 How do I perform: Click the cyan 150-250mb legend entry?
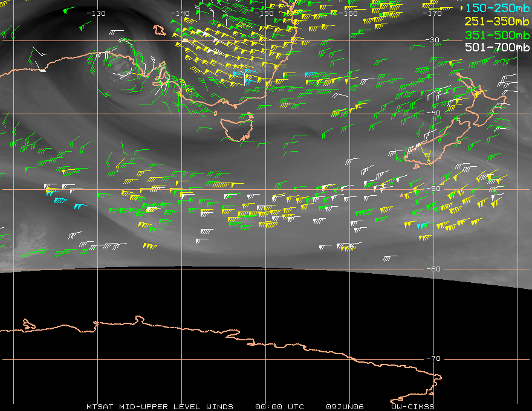point(497,8)
